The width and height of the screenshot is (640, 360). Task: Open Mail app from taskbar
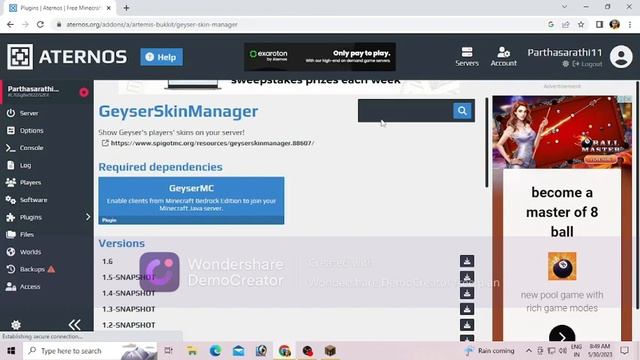(x=238, y=351)
